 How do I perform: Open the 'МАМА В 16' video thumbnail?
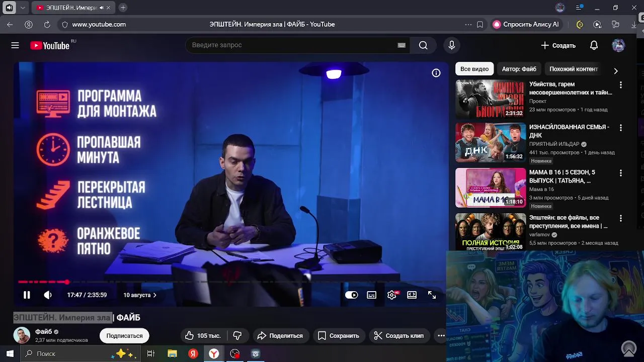tap(491, 188)
